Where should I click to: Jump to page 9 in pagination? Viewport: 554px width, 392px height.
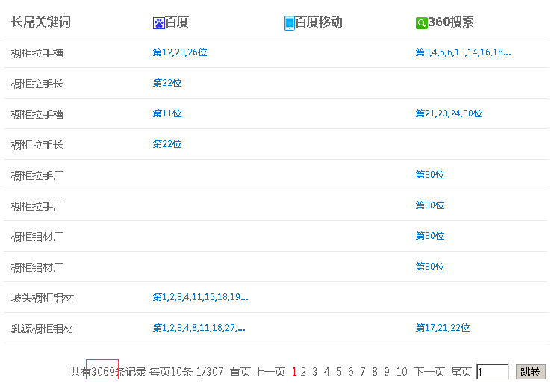point(387,372)
